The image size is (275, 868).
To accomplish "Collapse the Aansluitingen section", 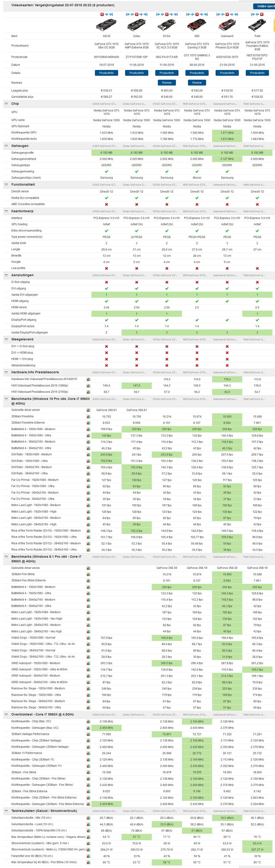I will pos(6,275).
